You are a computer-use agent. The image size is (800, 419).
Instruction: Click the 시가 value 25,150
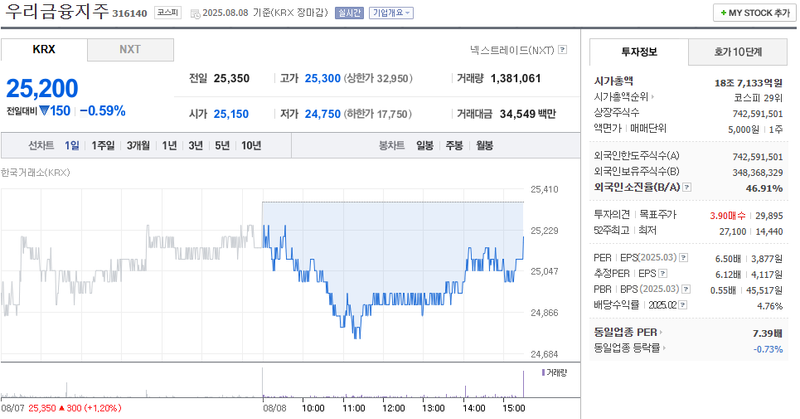pyautogui.click(x=231, y=114)
